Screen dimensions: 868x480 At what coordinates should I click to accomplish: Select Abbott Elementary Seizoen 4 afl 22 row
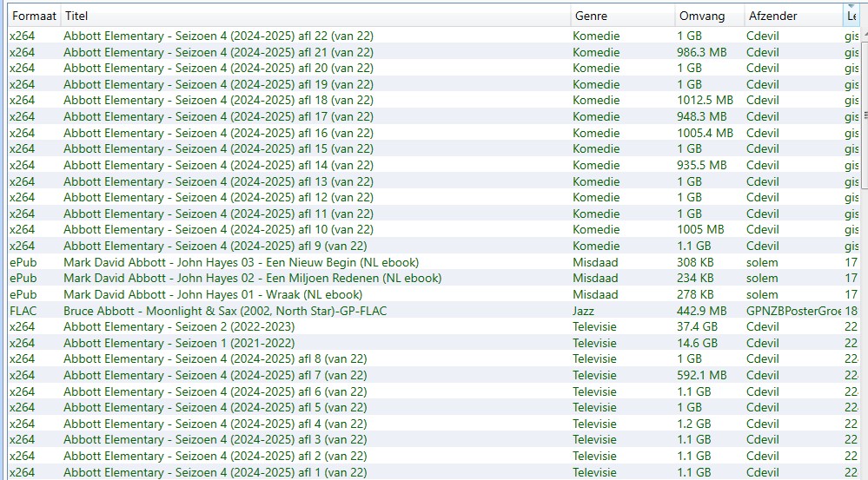tap(434, 36)
